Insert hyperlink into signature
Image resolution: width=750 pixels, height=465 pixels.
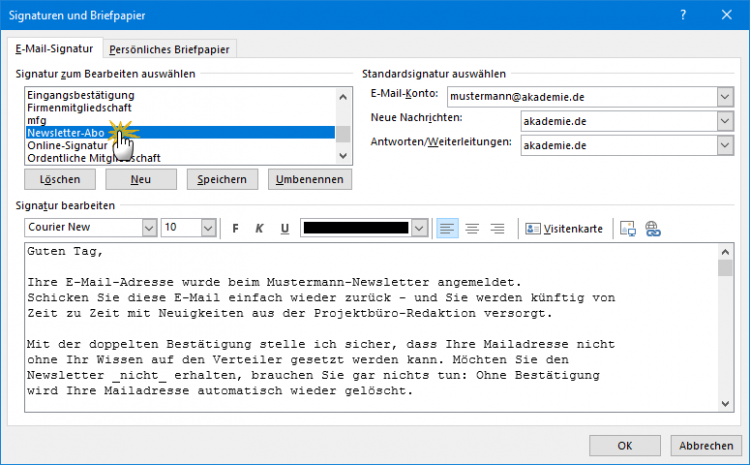tap(653, 228)
